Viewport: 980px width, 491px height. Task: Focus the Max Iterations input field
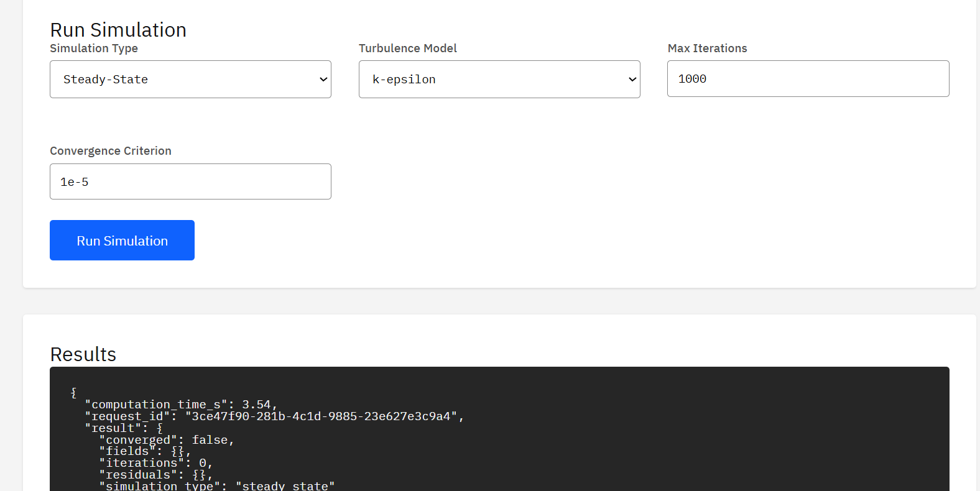click(x=808, y=79)
